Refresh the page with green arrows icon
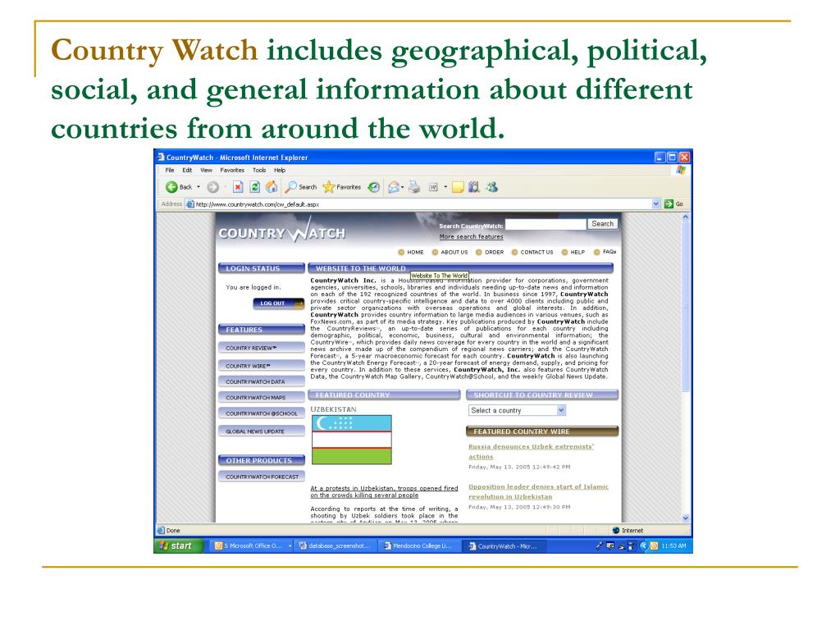The image size is (840, 630). click(x=255, y=187)
